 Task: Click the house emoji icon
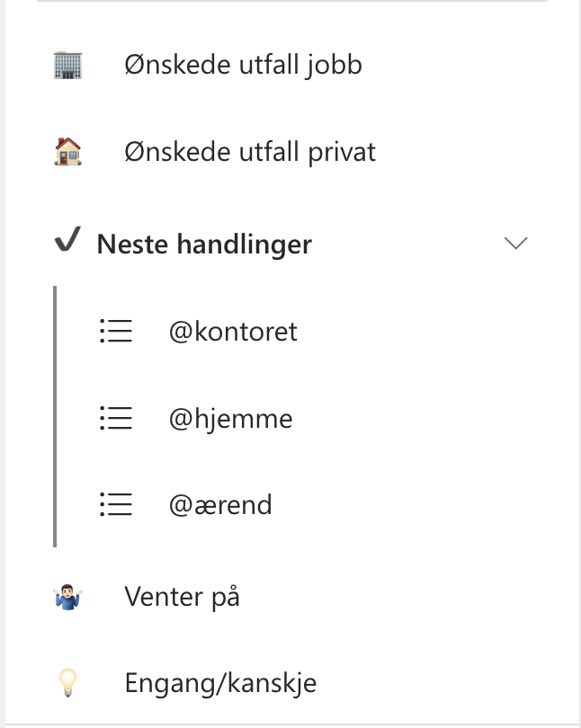coord(68,152)
